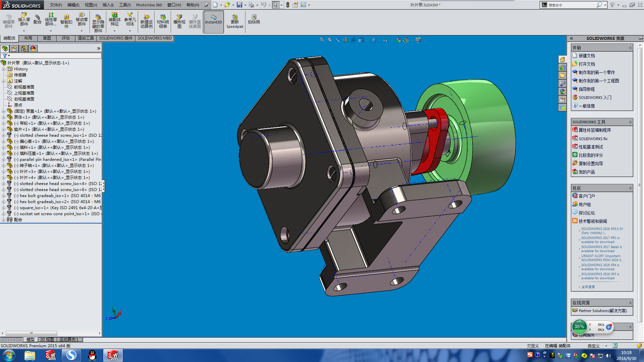Viewport: 644px width, 362px height.
Task: Open the 运动算例 1 bottom tab
Action: click(68, 340)
